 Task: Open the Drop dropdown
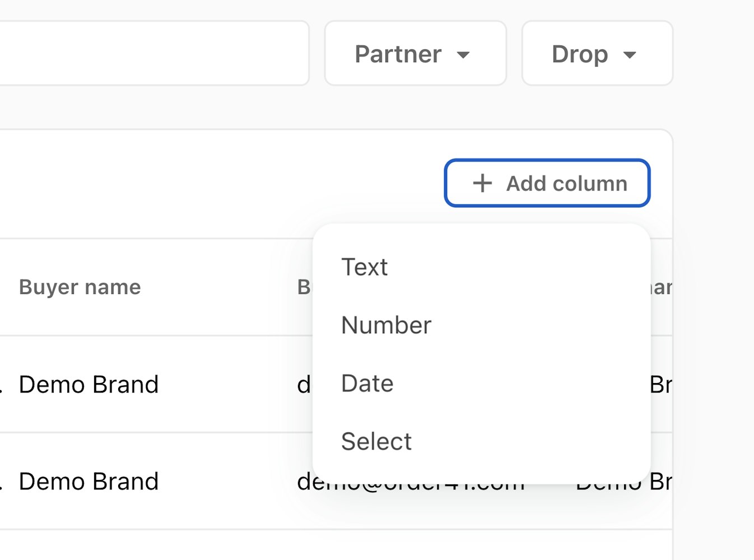pos(597,54)
